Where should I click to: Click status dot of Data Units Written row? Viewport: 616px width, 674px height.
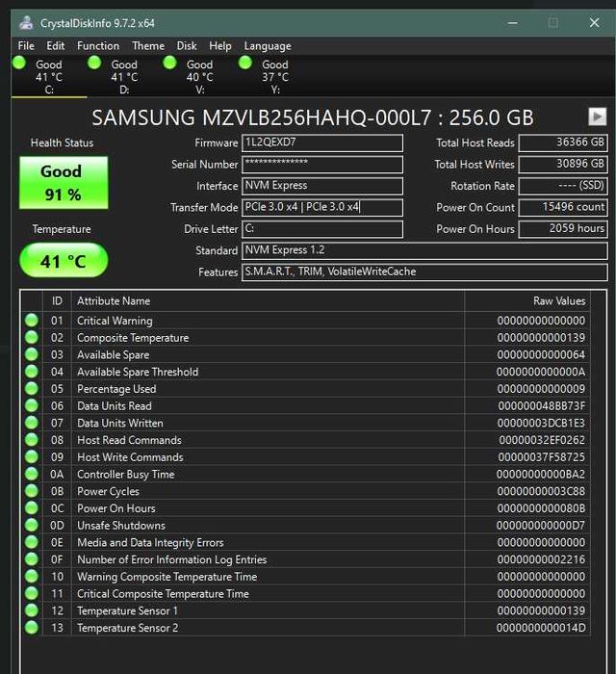tap(32, 423)
